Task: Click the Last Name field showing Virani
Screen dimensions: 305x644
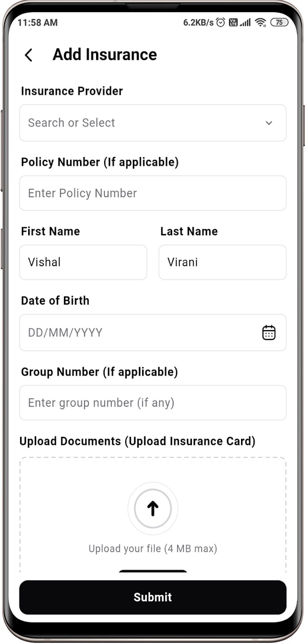Action: [x=222, y=262]
